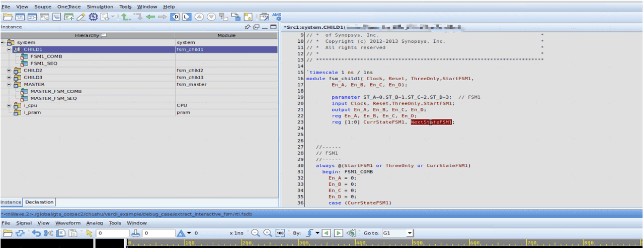Viewport: 644px width, 248px height.
Task: Open the Waveform menu in nWave
Action: 67,223
